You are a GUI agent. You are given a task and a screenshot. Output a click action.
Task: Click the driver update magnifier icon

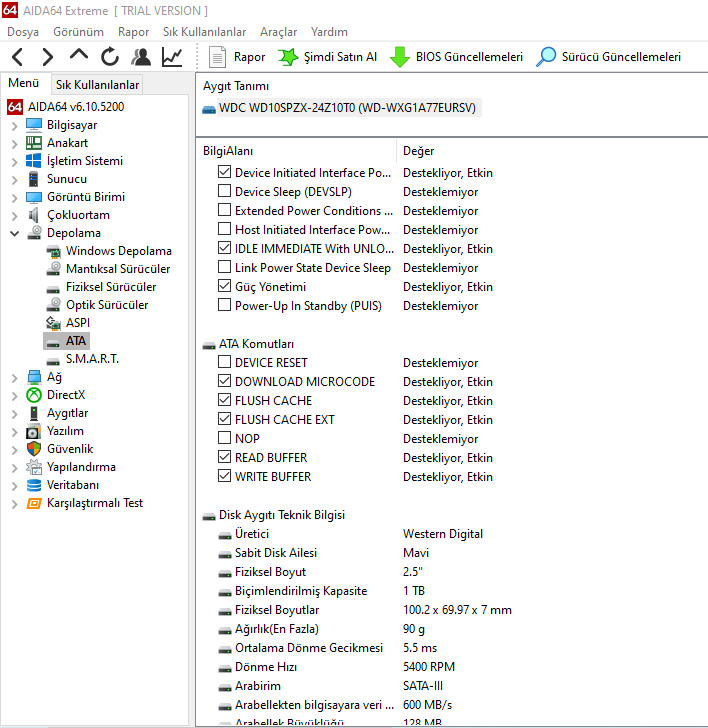point(546,57)
